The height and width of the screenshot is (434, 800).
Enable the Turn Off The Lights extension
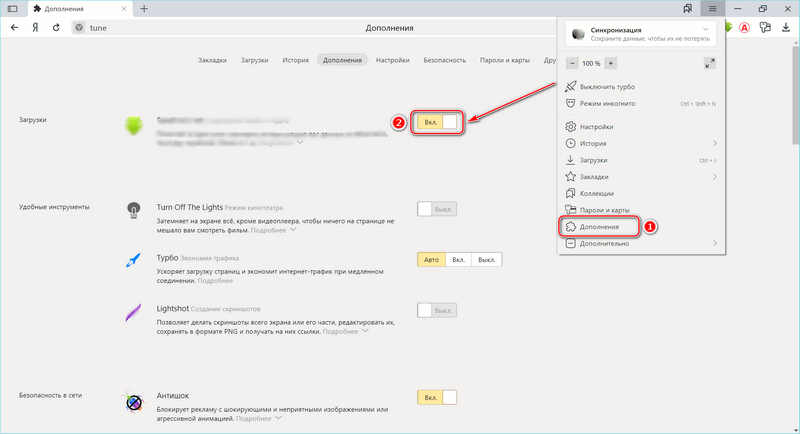pos(436,209)
